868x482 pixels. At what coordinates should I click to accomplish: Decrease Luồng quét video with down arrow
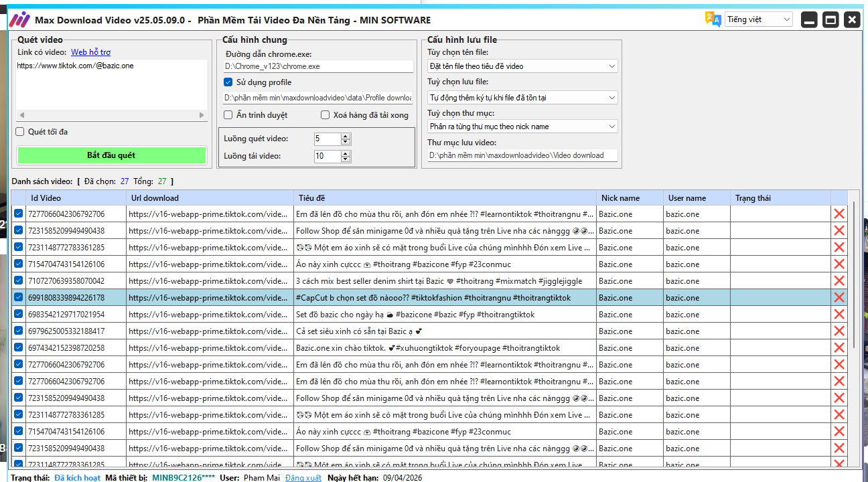click(x=346, y=142)
